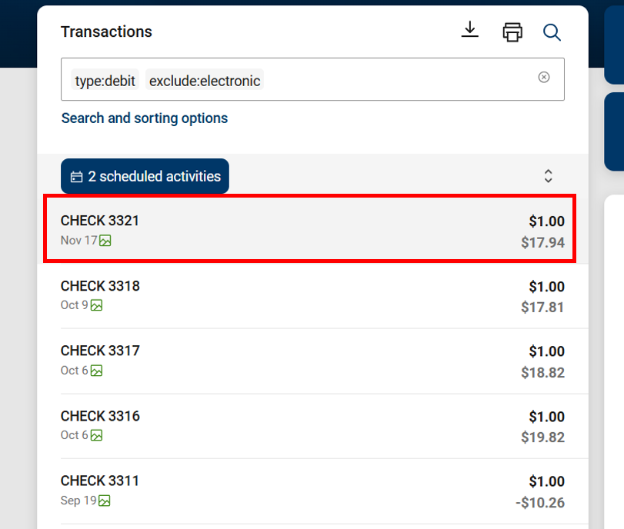Select the type:debit filter tag
This screenshot has height=529, width=624.
coord(105,81)
